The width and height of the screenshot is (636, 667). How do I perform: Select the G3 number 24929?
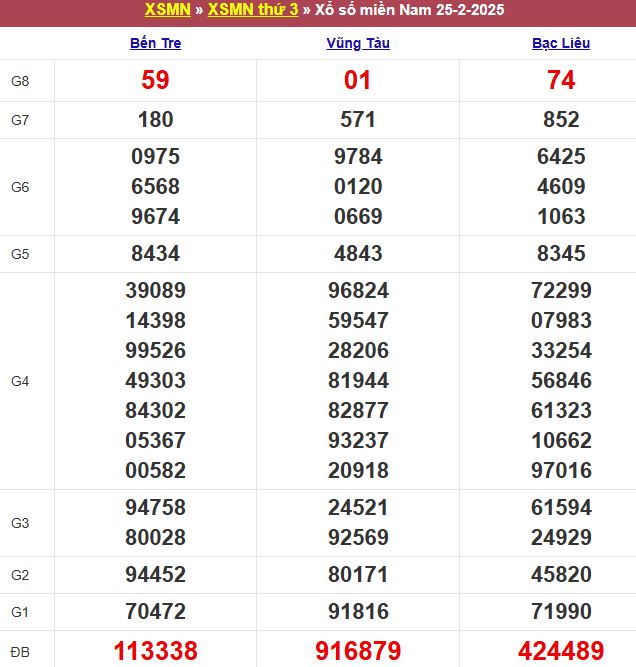click(561, 537)
